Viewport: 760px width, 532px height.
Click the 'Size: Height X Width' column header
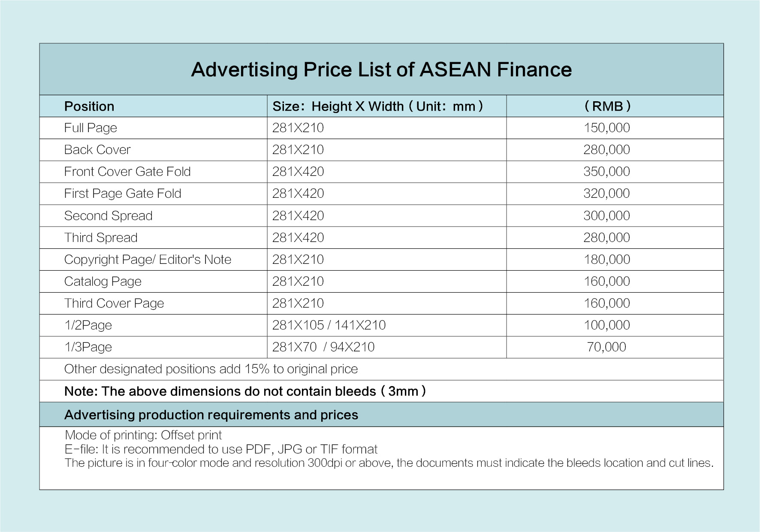[377, 106]
